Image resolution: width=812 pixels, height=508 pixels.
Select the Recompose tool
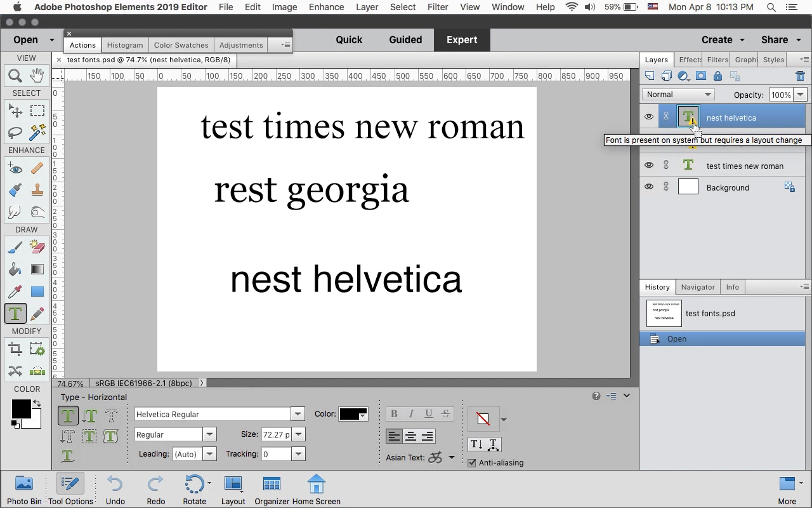point(37,349)
